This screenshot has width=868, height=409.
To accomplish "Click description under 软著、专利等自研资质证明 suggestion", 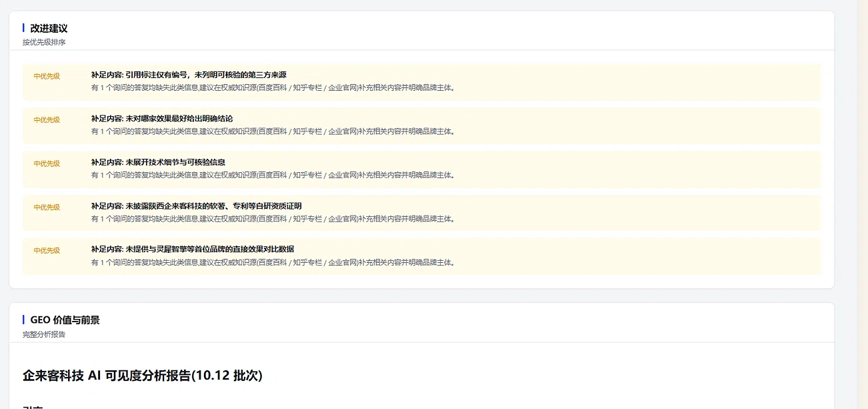I will [273, 218].
